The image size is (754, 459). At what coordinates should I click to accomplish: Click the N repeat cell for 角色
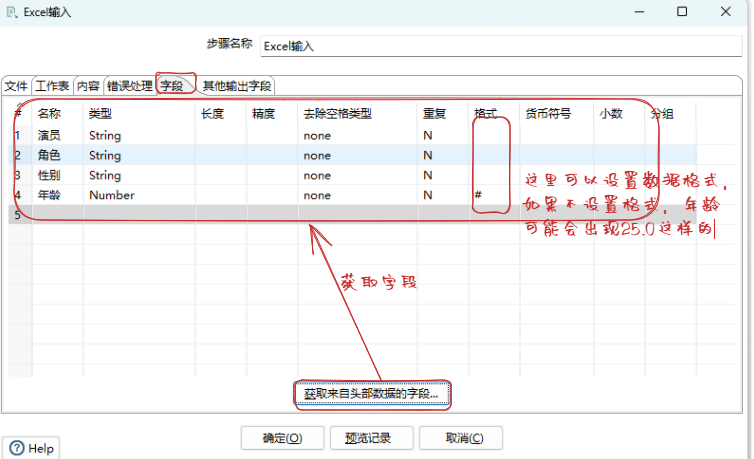(443, 155)
